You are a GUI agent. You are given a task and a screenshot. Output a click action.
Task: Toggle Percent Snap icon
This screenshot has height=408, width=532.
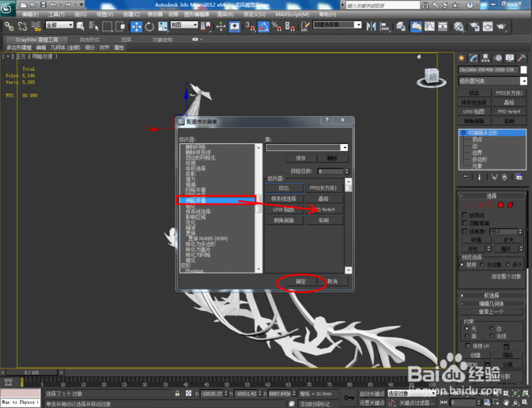click(x=277, y=27)
